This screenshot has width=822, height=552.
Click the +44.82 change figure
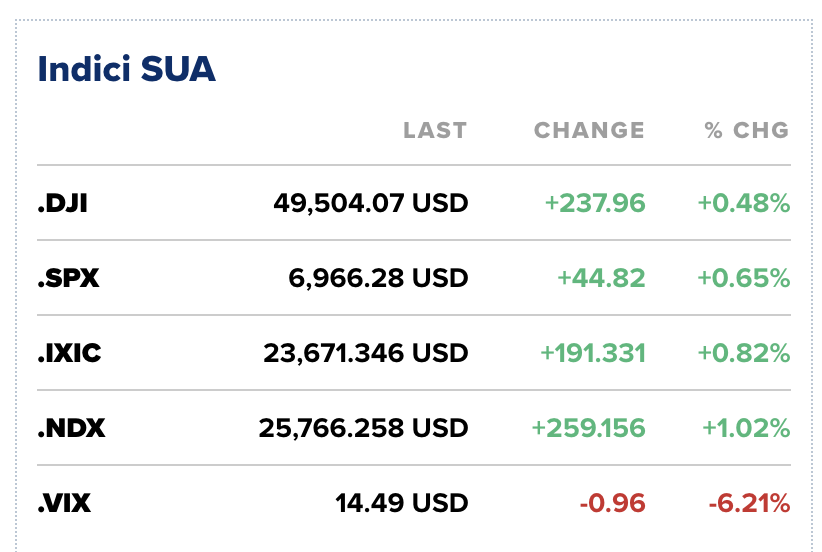pos(602,279)
